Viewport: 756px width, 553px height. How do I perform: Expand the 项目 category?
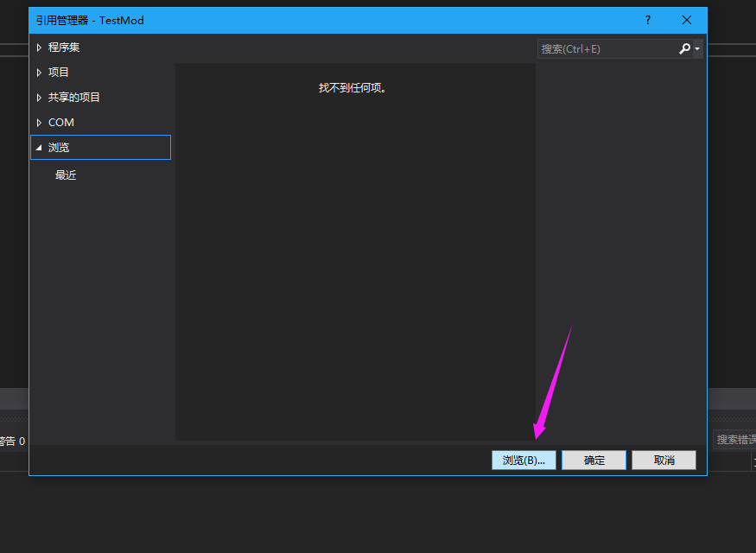point(38,72)
